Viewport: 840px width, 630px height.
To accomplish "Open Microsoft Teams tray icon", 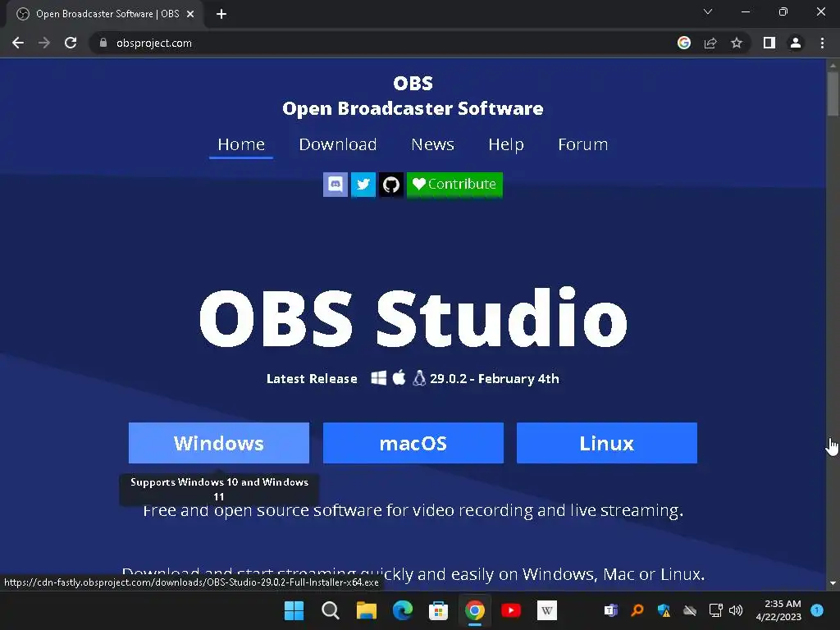I will coord(610,610).
